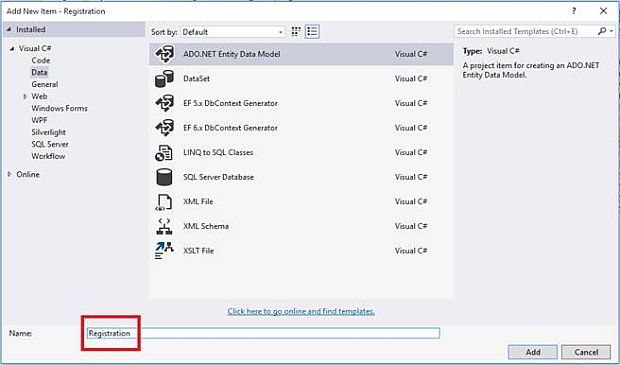Select the ADO.NET Entity Data Model name
Viewport: 620px width, 365px height.
(232, 54)
